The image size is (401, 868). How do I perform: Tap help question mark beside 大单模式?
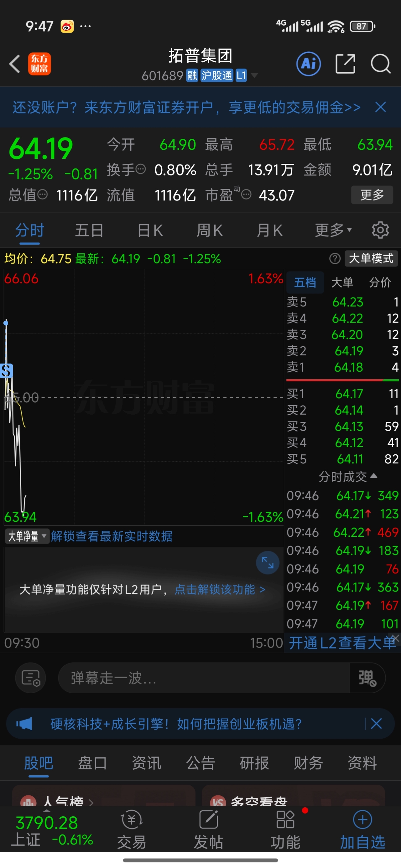tap(335, 259)
